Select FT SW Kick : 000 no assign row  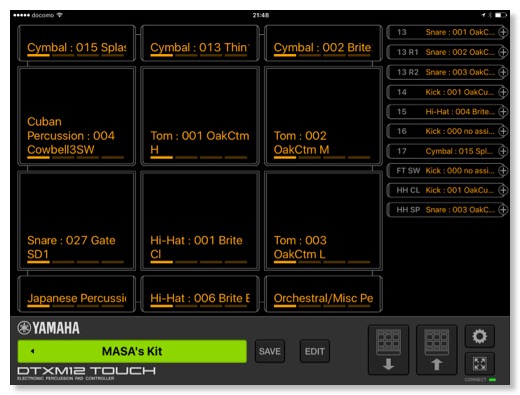pos(447,171)
